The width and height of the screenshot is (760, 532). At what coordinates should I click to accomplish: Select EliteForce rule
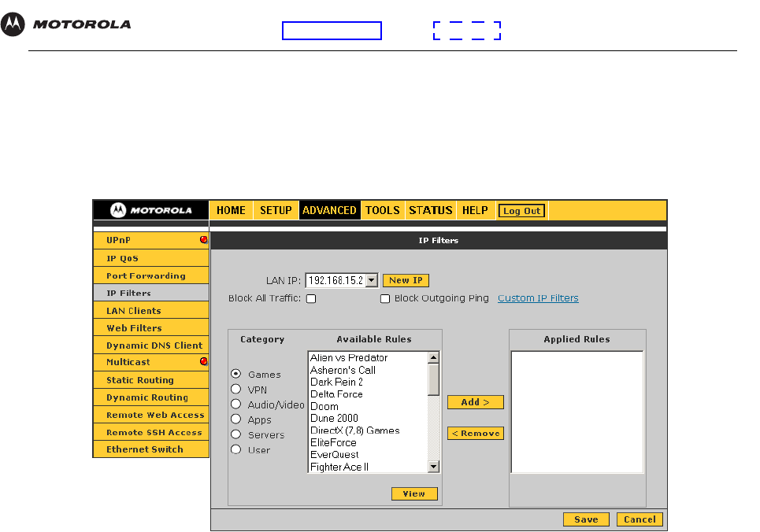click(368, 442)
